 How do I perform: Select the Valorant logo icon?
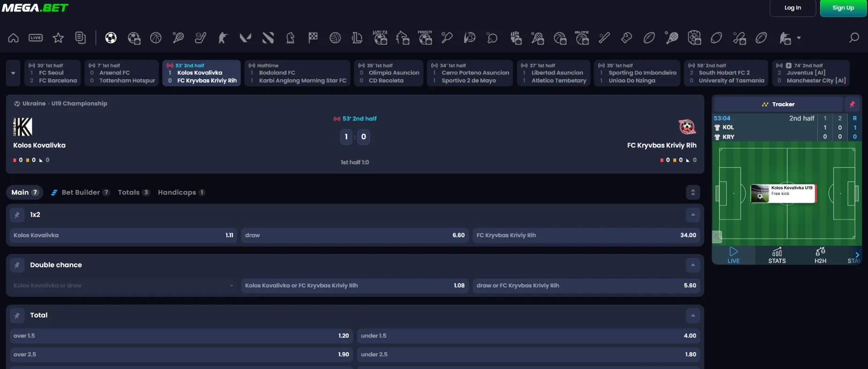(245, 38)
